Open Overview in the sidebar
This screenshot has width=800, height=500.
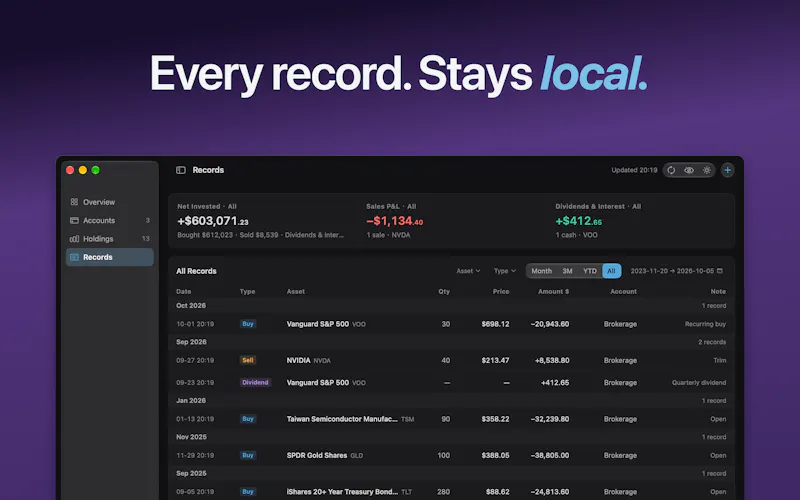(x=110, y=202)
